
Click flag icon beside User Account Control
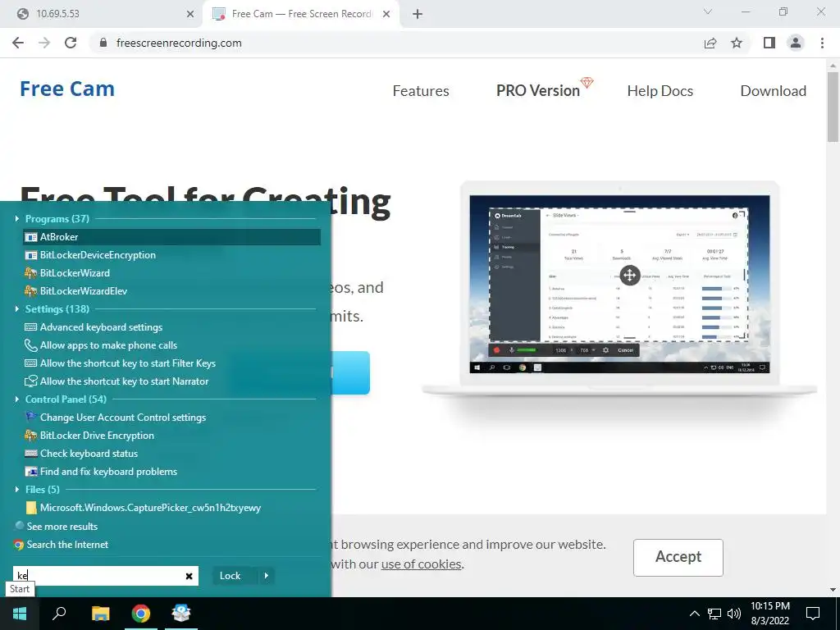[31, 417]
